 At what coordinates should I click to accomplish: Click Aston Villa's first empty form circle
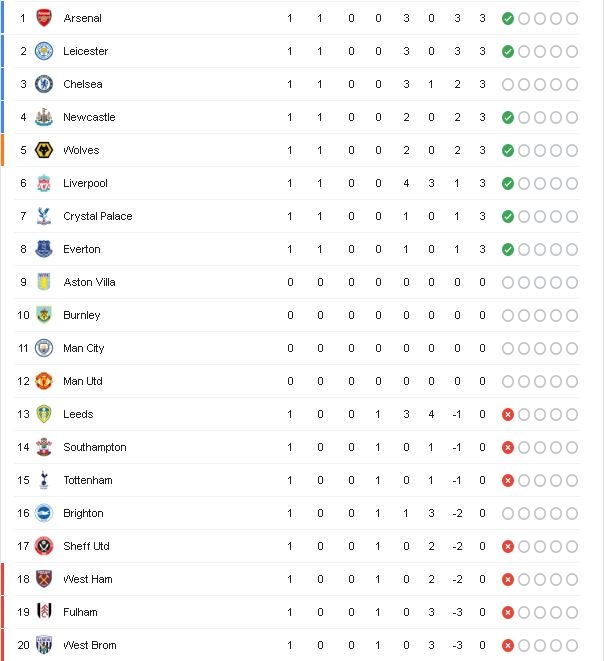tap(508, 282)
